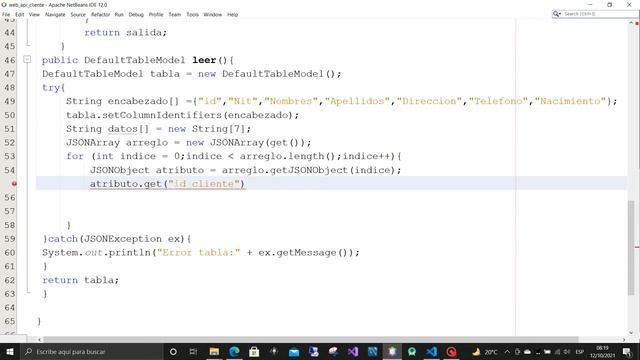The width and height of the screenshot is (640, 360).
Task: Click "id_cliente" string on line 55
Action: [204, 184]
